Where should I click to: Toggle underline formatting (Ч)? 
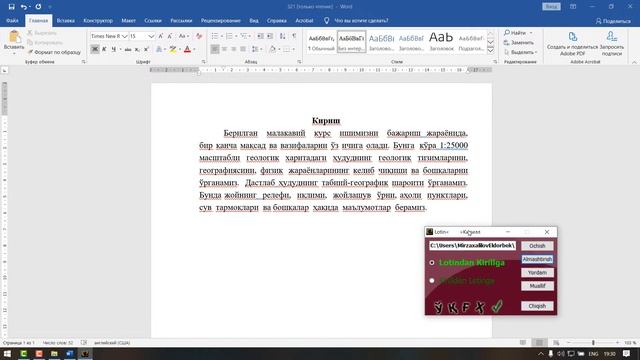tap(113, 49)
